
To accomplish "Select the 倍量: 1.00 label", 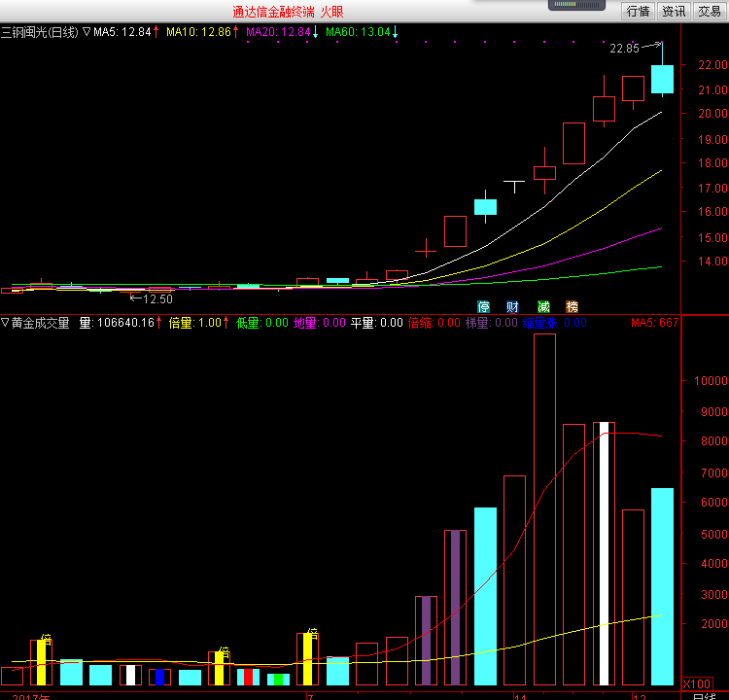I will [195, 323].
